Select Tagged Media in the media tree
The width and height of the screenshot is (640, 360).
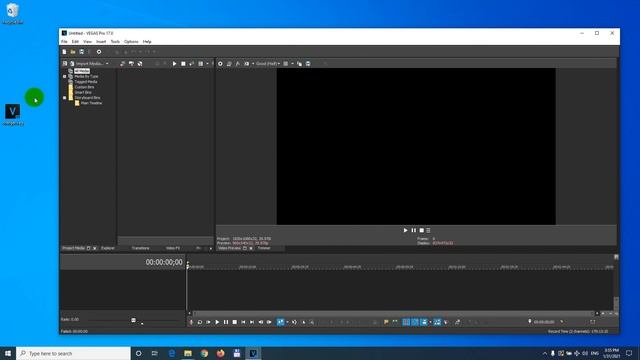pos(86,82)
